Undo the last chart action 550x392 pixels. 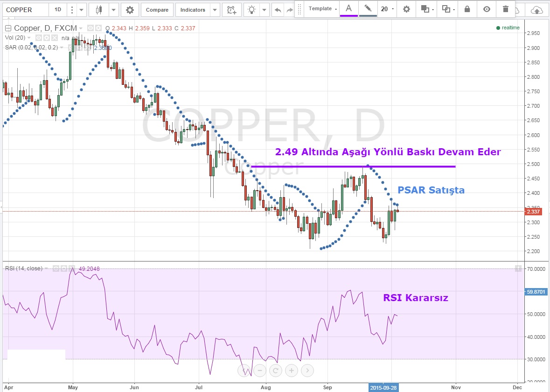[x=278, y=9]
